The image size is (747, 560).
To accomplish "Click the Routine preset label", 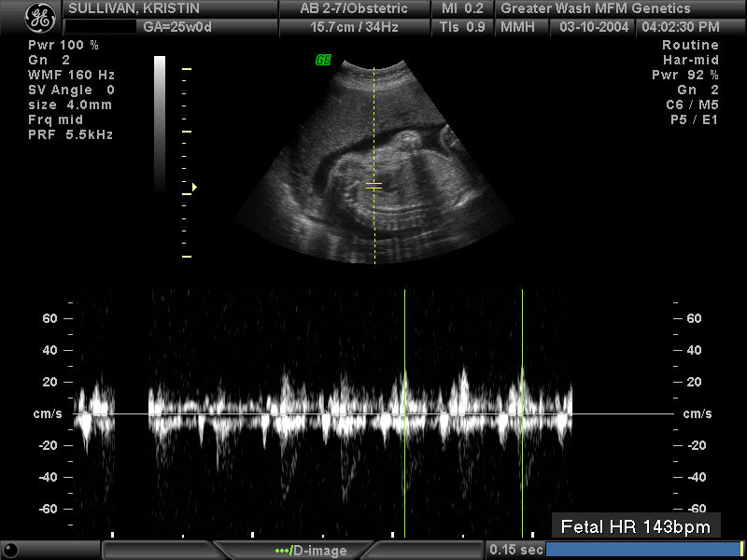I will (x=690, y=45).
